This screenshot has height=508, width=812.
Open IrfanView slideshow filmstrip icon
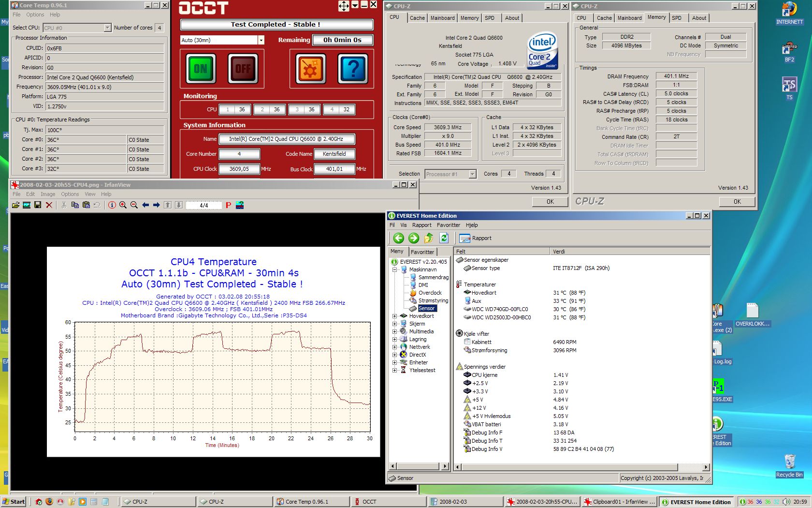point(27,205)
